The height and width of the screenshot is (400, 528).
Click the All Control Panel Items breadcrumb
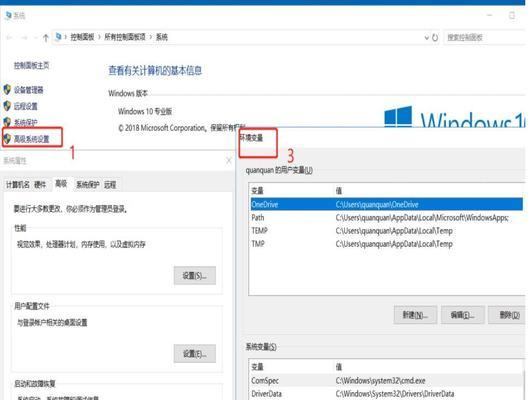125,37
